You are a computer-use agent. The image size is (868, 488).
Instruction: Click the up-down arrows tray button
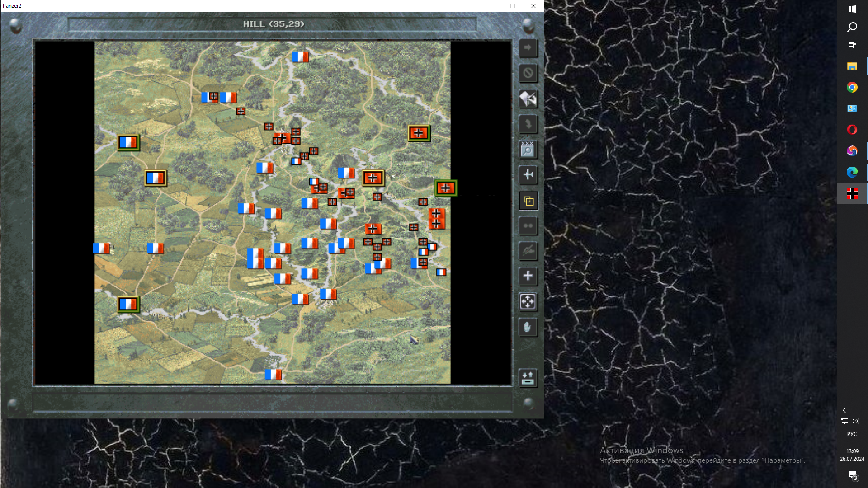click(528, 378)
